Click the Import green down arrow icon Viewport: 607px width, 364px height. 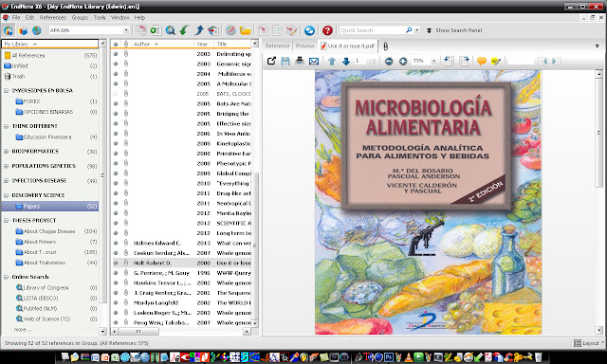tap(184, 30)
